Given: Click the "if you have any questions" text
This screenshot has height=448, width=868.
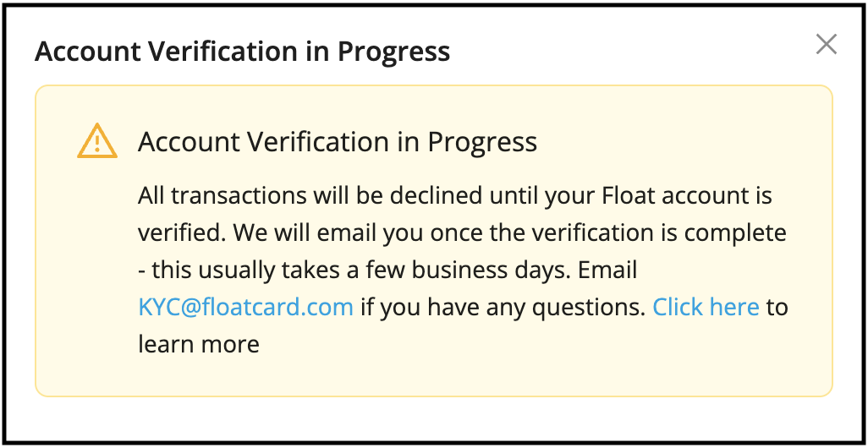Looking at the screenshot, I should 503,307.
